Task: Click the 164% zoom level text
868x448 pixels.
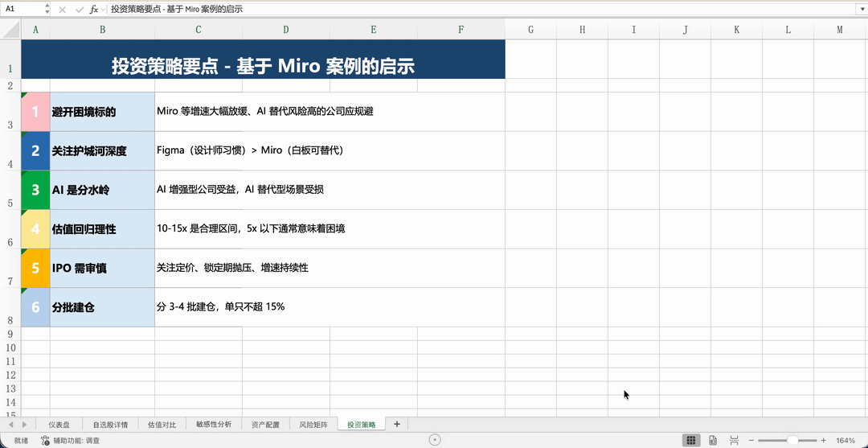Action: click(x=845, y=440)
